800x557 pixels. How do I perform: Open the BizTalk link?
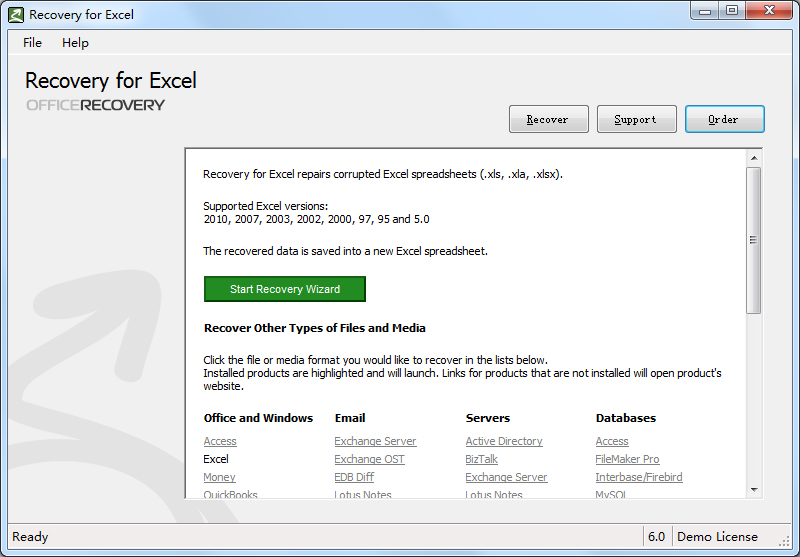click(x=482, y=459)
